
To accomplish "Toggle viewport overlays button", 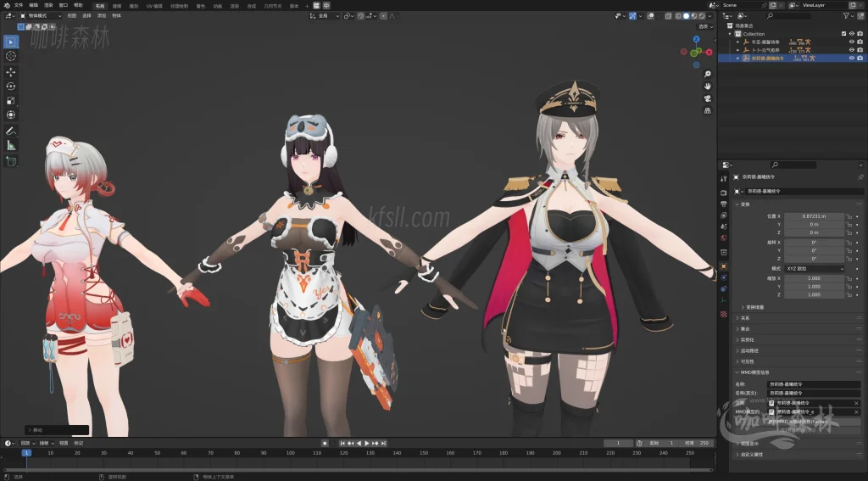I will (x=650, y=16).
